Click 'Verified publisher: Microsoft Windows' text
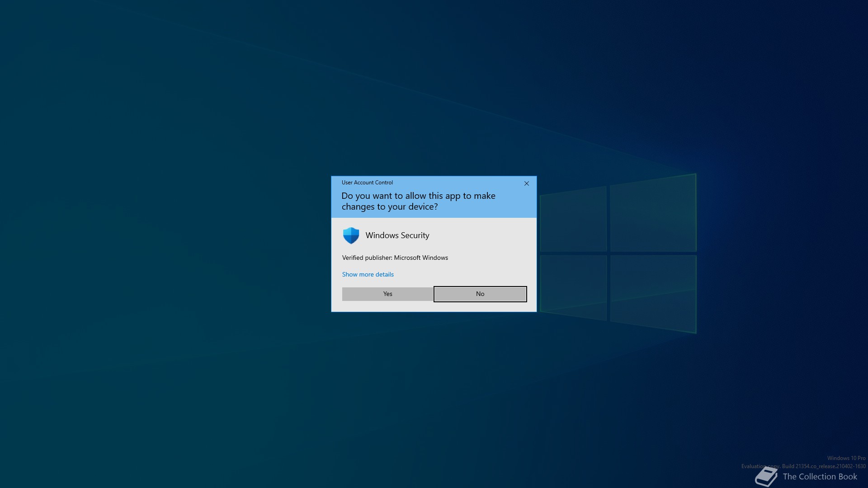The image size is (868, 488). click(395, 258)
